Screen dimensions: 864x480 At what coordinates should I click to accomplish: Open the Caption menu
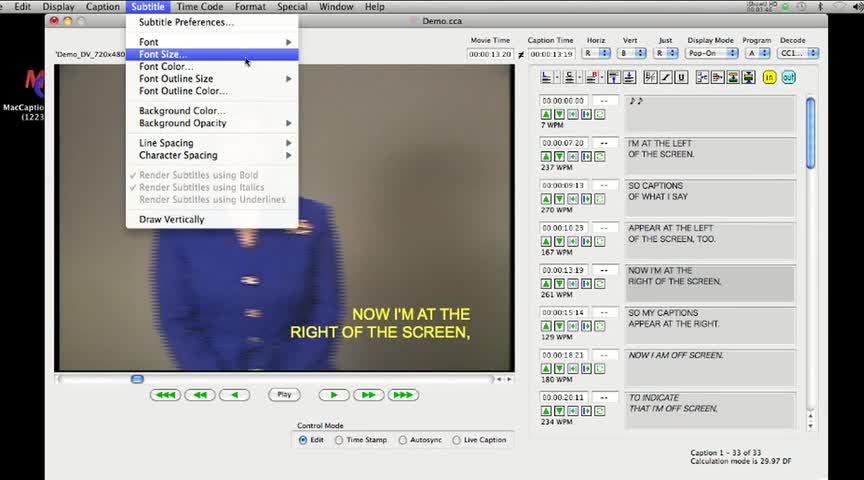pos(102,7)
